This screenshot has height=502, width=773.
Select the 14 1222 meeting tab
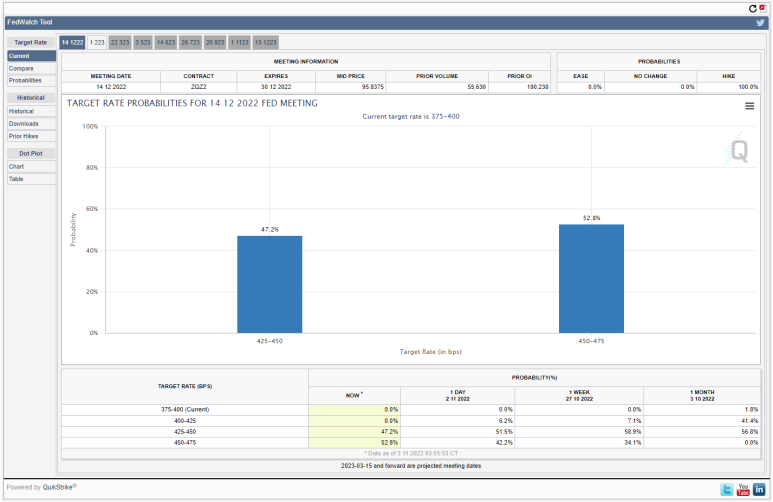pyautogui.click(x=72, y=42)
